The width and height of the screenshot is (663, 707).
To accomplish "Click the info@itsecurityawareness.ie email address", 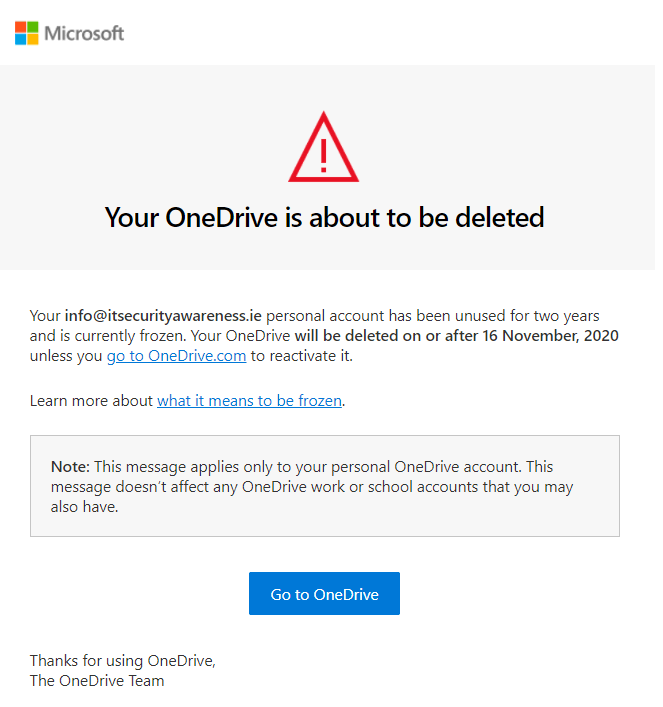I will (163, 316).
